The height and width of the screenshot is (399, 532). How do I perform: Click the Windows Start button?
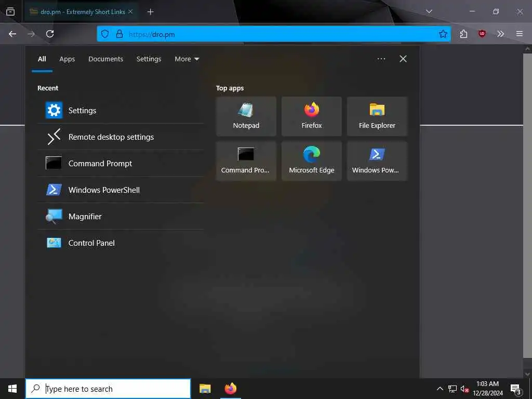(x=12, y=389)
